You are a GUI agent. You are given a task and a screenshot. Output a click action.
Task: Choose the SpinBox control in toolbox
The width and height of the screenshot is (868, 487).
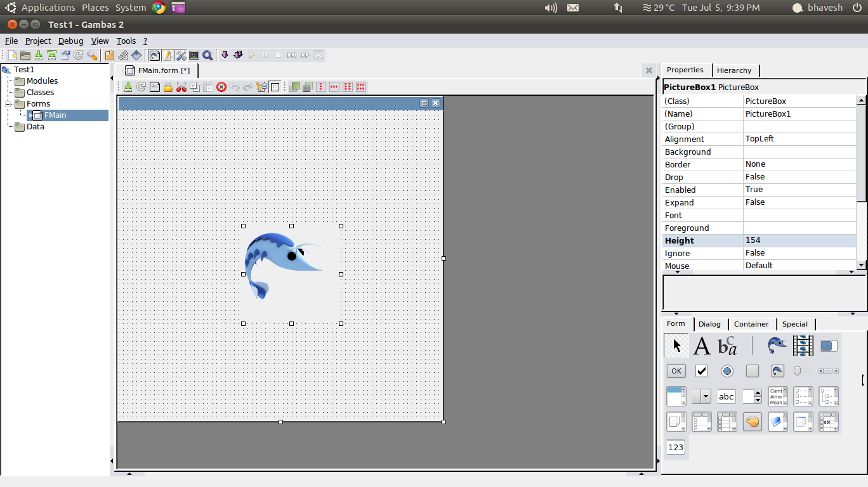[x=752, y=396]
